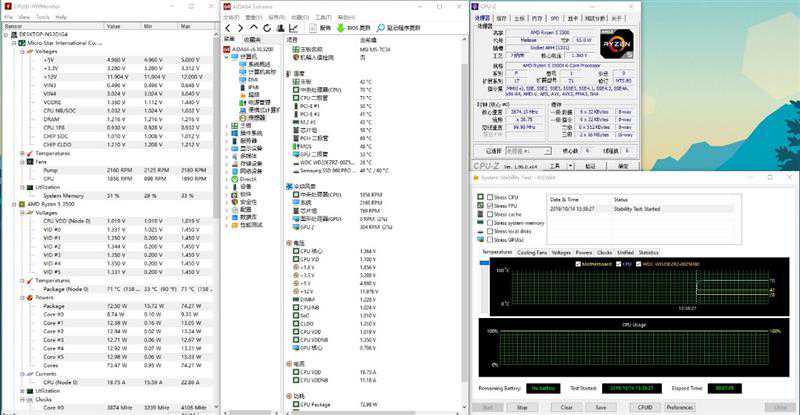Click the AIDA64 back navigation arrow
The width and height of the screenshot is (800, 415).
click(229, 28)
